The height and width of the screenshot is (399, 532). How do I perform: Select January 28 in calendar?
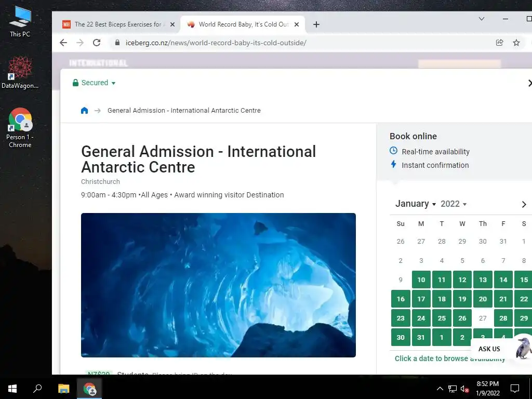[x=503, y=318]
